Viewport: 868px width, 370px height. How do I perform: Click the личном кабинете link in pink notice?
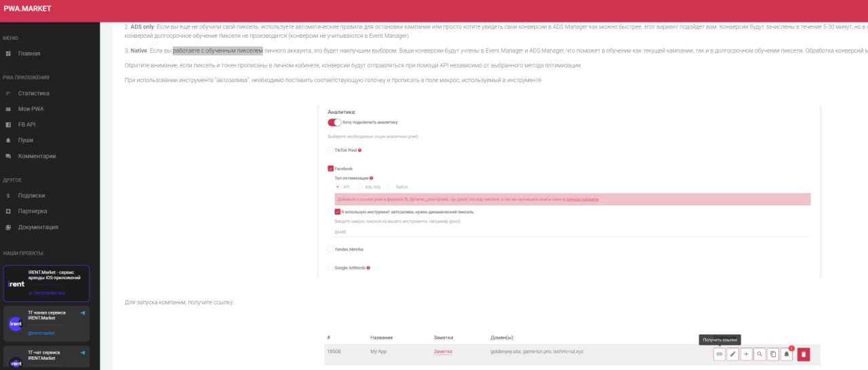coord(582,200)
